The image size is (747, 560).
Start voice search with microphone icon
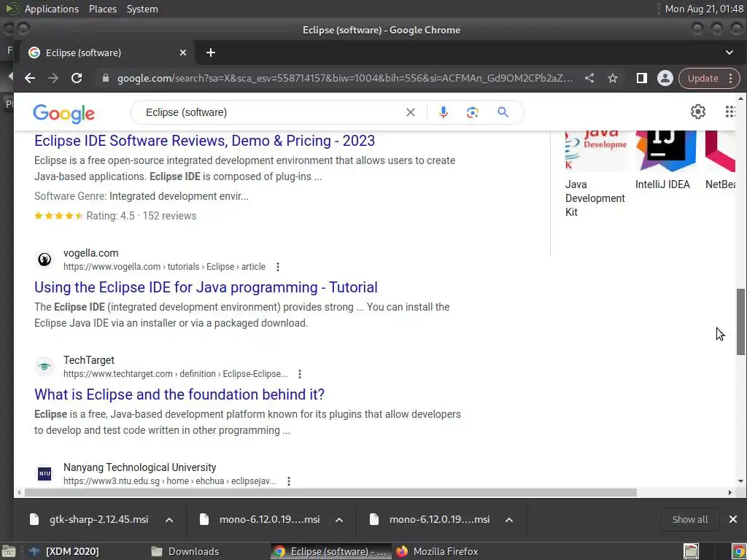pos(443,112)
